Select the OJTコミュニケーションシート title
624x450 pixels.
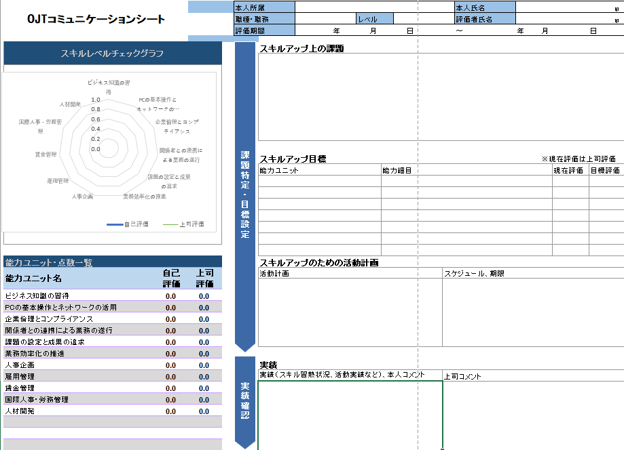click(96, 19)
